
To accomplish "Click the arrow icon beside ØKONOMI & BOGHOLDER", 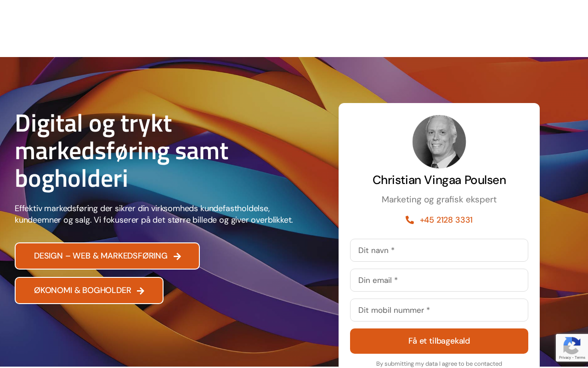I will pyautogui.click(x=141, y=291).
